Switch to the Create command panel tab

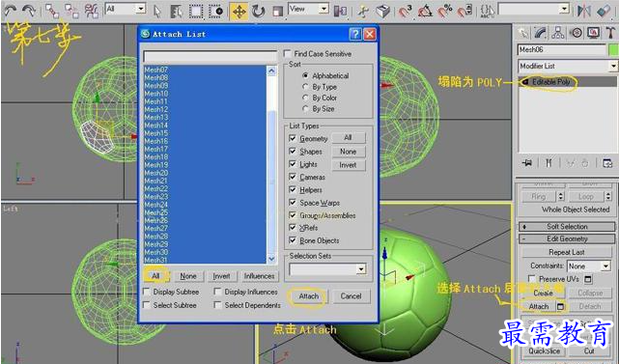[523, 33]
